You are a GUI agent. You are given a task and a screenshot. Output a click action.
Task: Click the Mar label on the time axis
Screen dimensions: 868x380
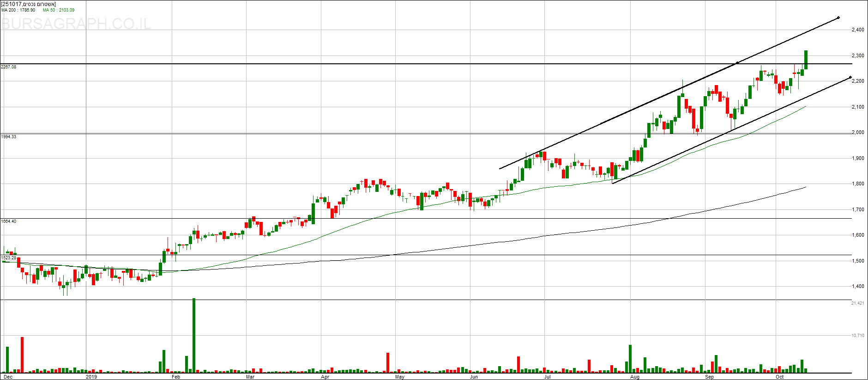250,377
